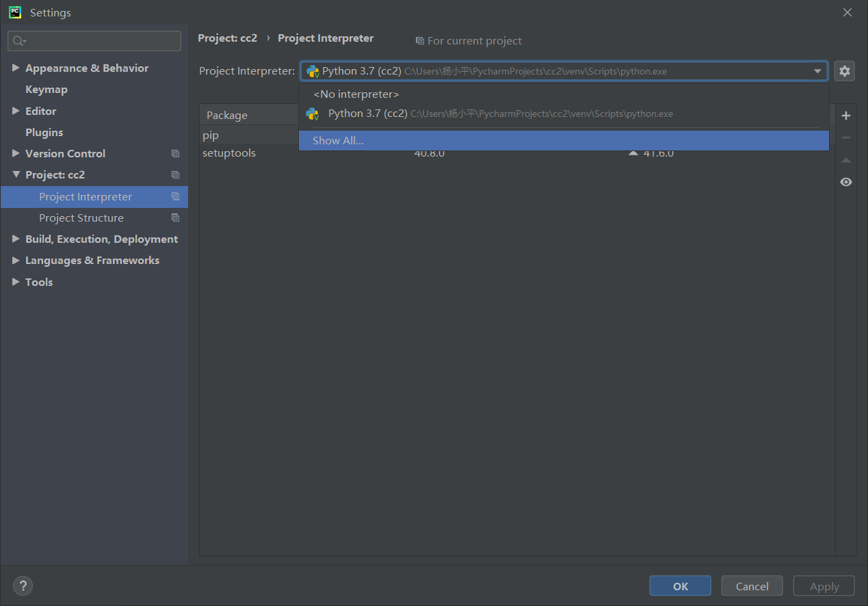Close the Settings dialog window

(847, 12)
